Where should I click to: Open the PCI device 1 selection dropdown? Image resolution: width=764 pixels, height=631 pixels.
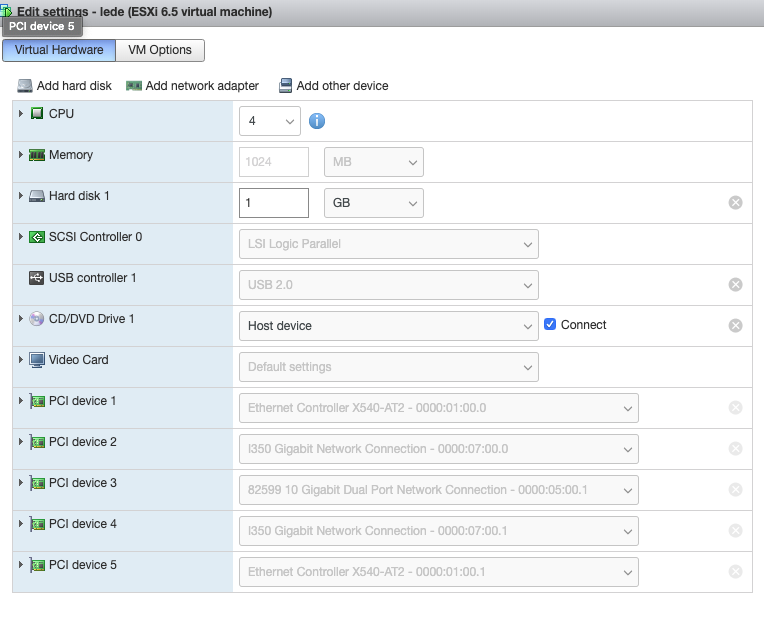(x=439, y=408)
